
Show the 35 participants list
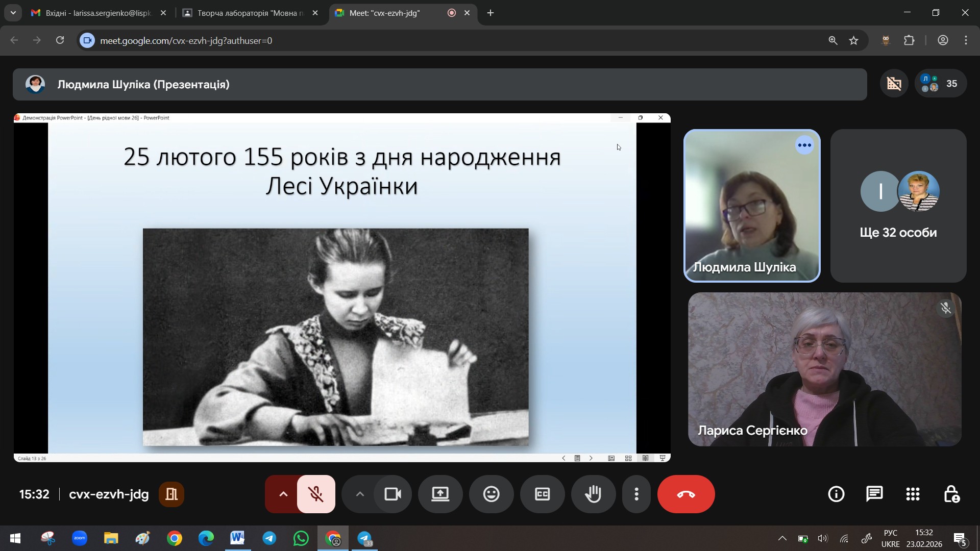(x=941, y=84)
